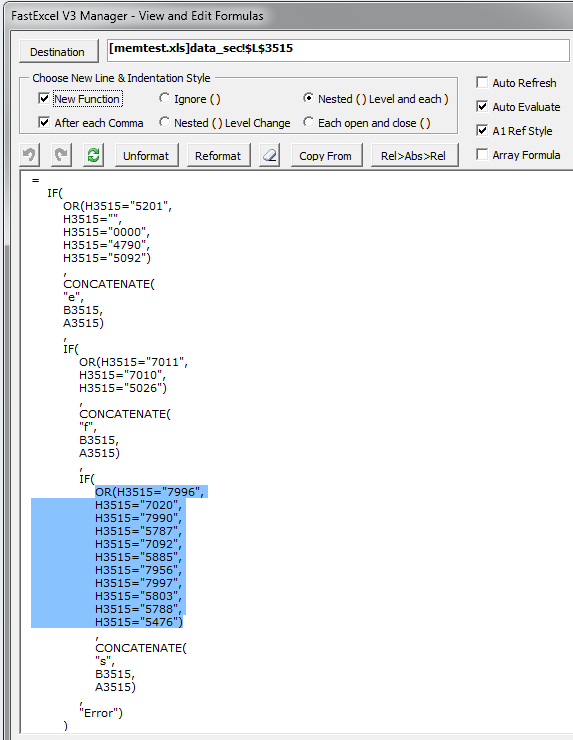Click the eraser clear icon
573x740 pixels.
point(270,155)
